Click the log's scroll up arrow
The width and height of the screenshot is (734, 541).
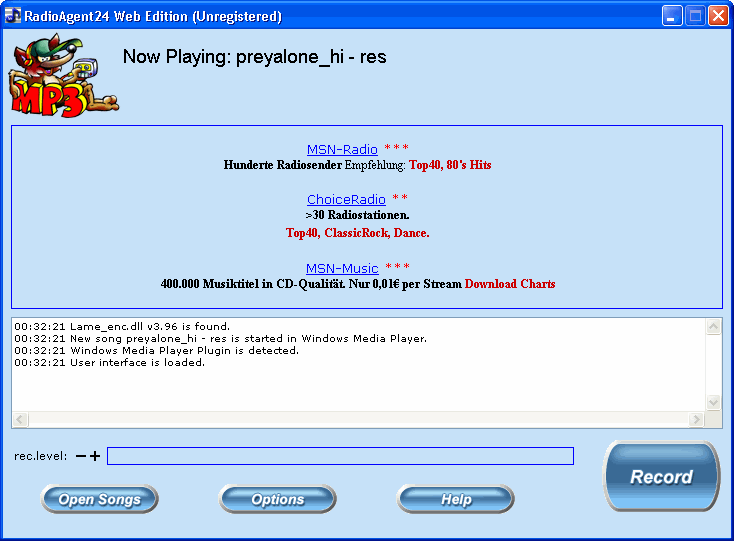click(x=713, y=327)
